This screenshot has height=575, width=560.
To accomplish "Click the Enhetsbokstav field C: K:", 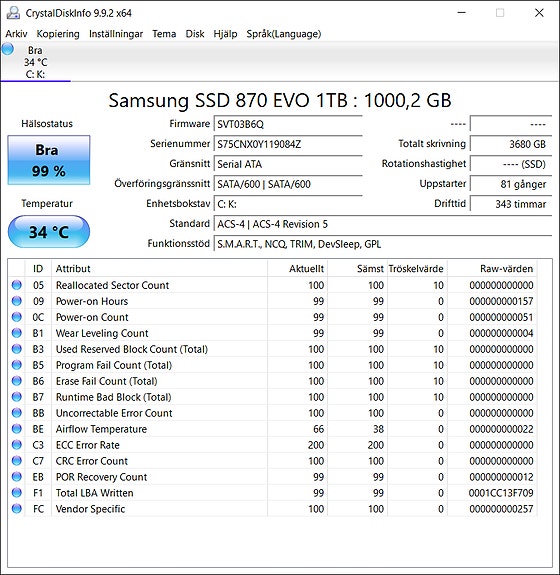I will pyautogui.click(x=288, y=204).
